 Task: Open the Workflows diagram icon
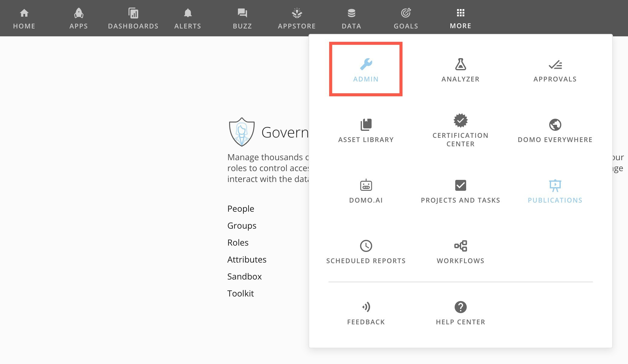460,246
